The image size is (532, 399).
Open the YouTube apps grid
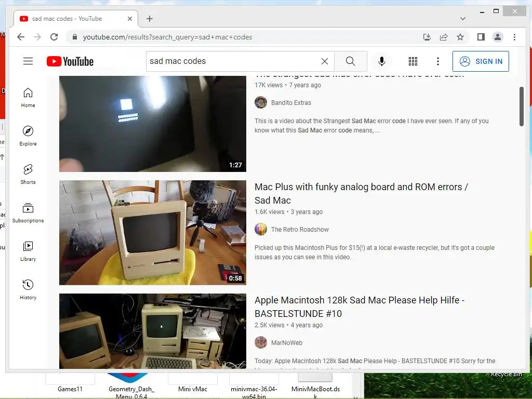click(x=413, y=61)
